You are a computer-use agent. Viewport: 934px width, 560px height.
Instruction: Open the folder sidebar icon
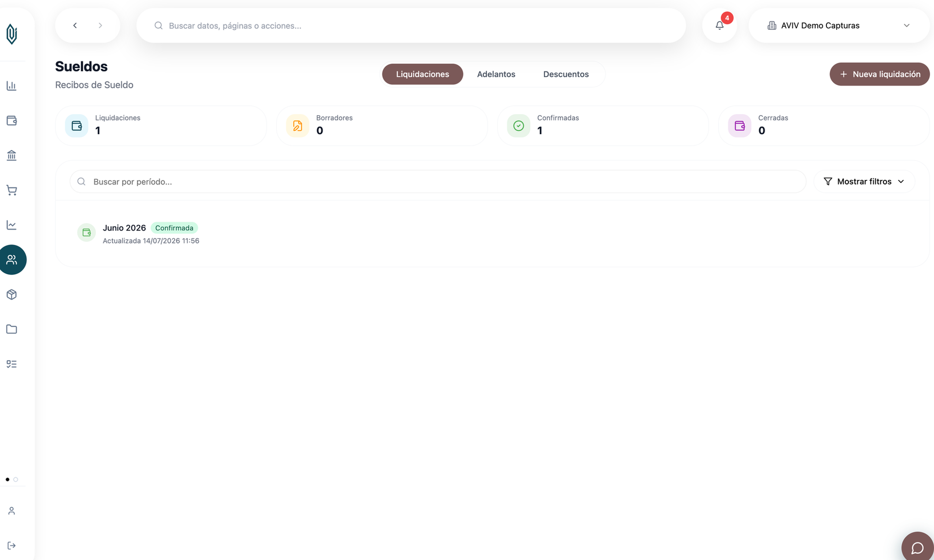pyautogui.click(x=12, y=329)
